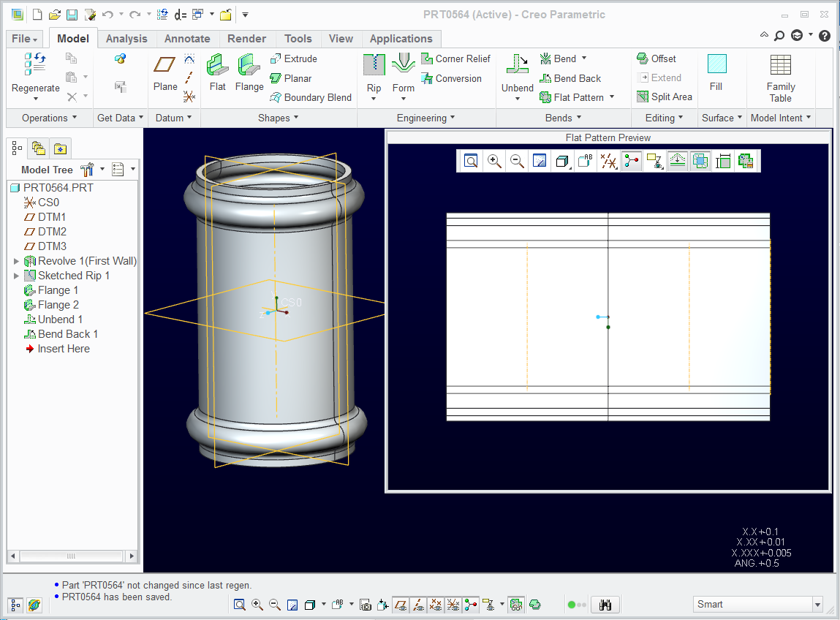Toggle spin center in Flat Pattern Preview toolbar
Screen dimensions: 840x620
[x=632, y=161]
